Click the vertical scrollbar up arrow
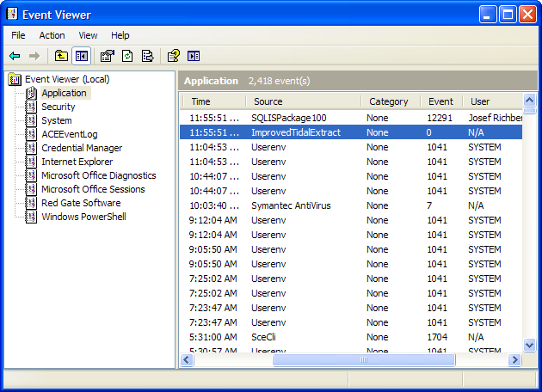 530,101
